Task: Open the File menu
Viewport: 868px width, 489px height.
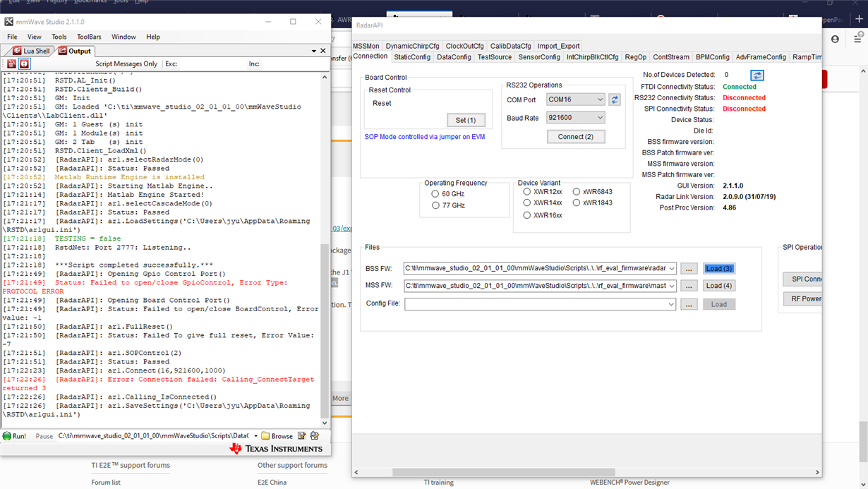Action: click(12, 37)
